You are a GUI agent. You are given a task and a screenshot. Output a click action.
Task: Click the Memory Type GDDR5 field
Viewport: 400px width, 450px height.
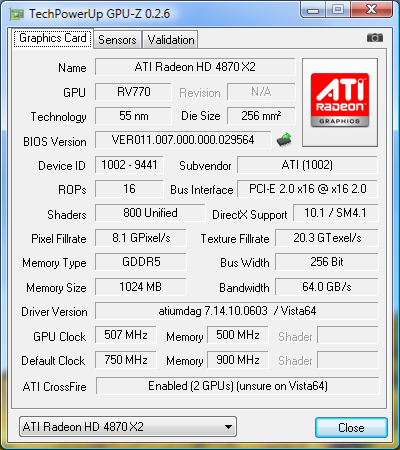pos(141,262)
